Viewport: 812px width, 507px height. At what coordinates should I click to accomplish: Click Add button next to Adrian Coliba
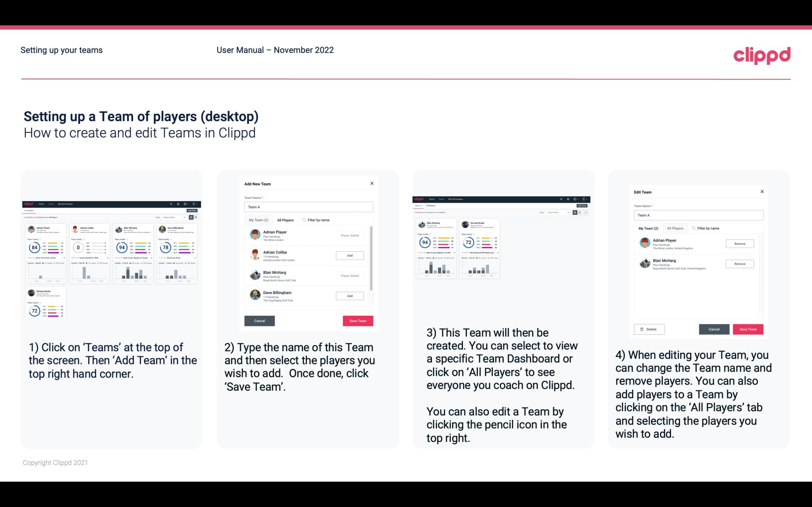pos(349,255)
